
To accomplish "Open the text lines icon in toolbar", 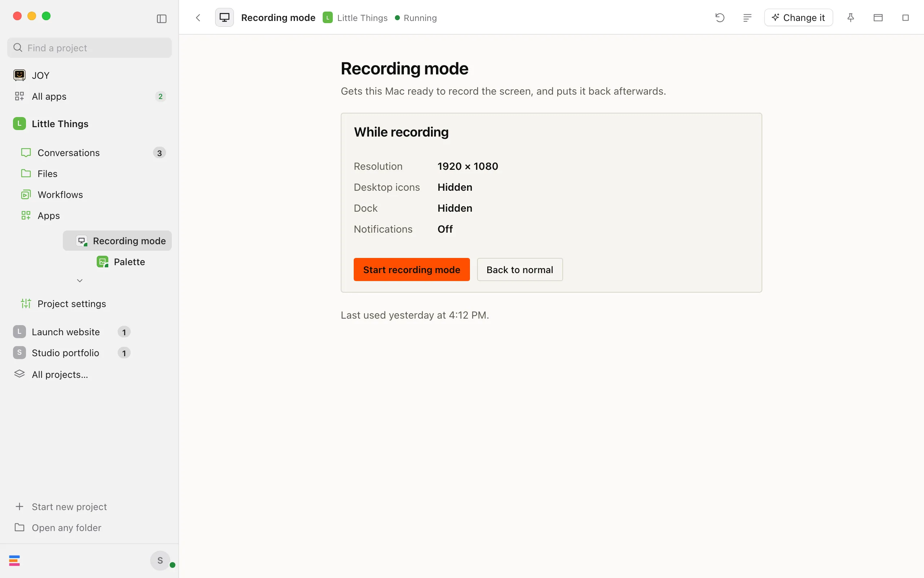I will point(747,18).
